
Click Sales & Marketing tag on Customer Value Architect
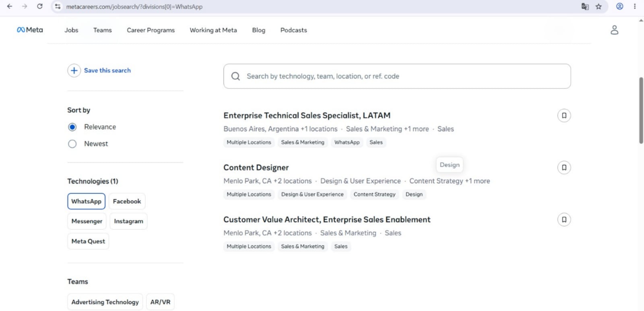pos(303,246)
